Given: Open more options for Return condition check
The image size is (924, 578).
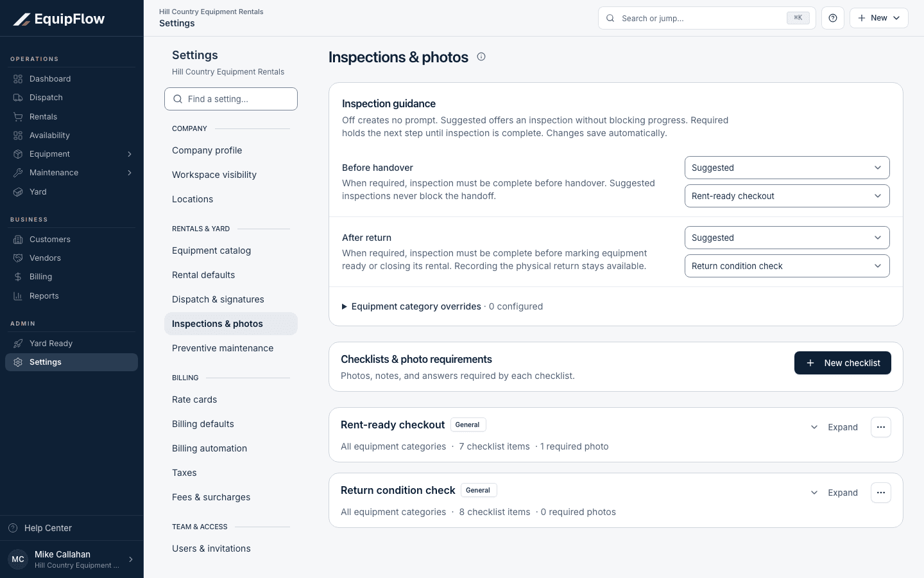Looking at the screenshot, I should click(881, 493).
